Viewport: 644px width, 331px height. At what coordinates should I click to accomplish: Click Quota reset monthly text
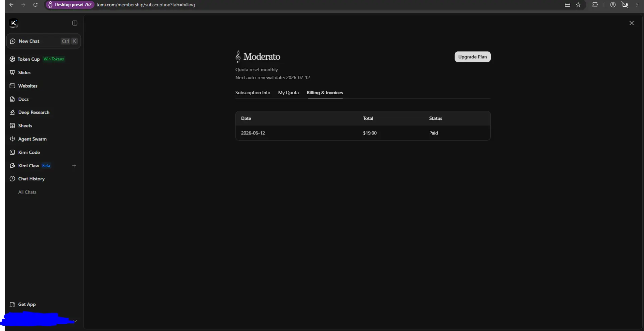[257, 69]
